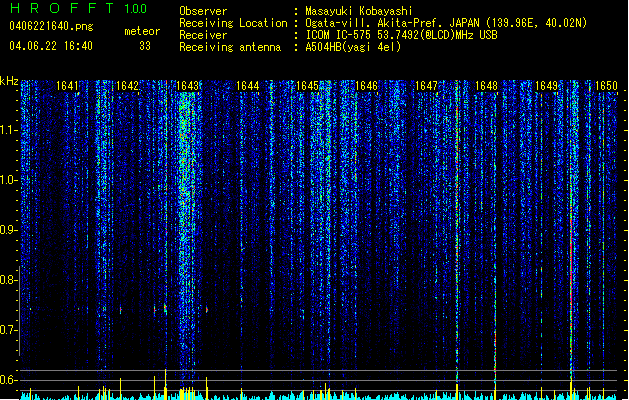Image resolution: width=629 pixels, height=400 pixels.
Task: Click the 0.9 kHz axis tick label
Action: [8, 230]
